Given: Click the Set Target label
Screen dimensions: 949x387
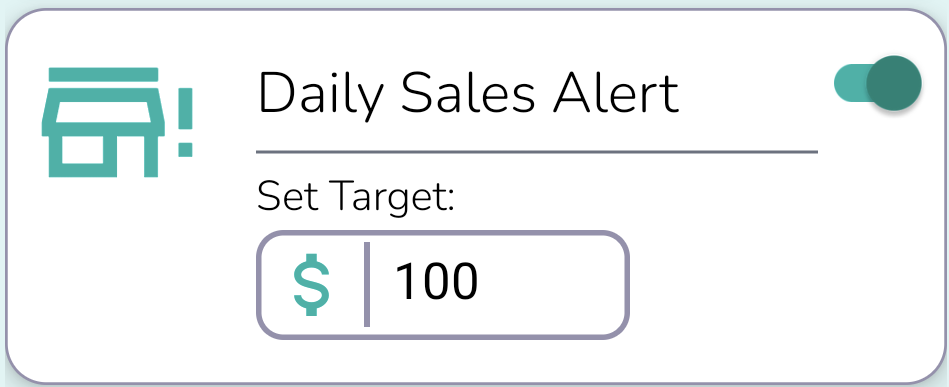Looking at the screenshot, I should click(355, 197).
